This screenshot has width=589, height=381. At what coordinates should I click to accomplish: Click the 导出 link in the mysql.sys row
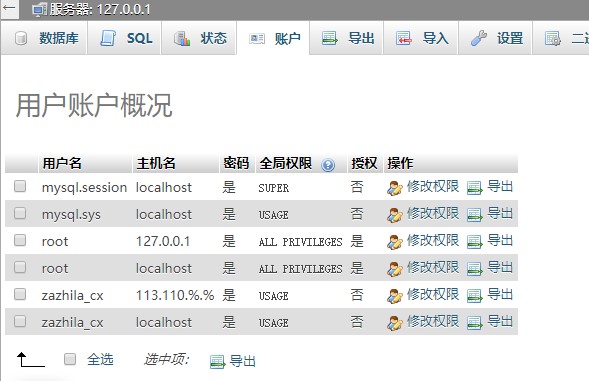coord(500,213)
